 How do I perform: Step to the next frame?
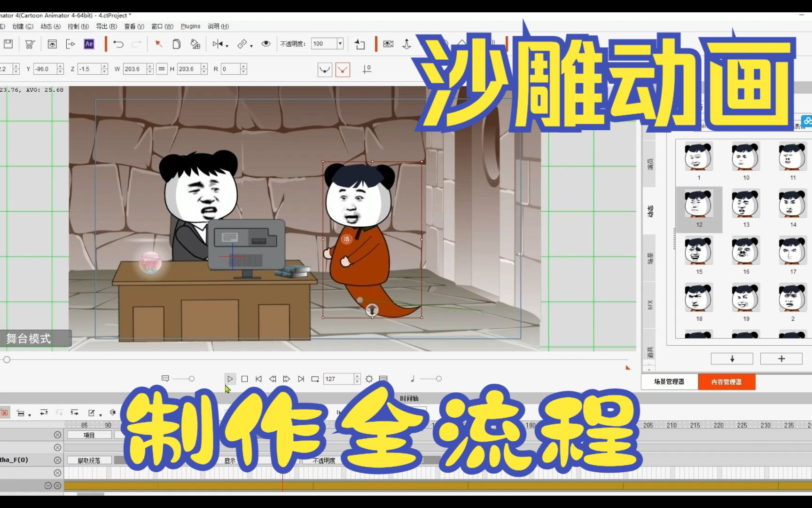click(287, 379)
